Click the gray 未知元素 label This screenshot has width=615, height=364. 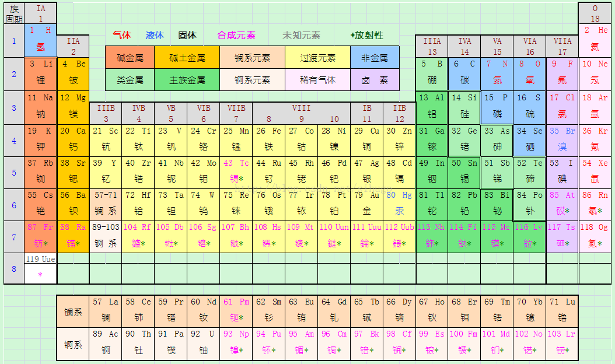coord(301,36)
